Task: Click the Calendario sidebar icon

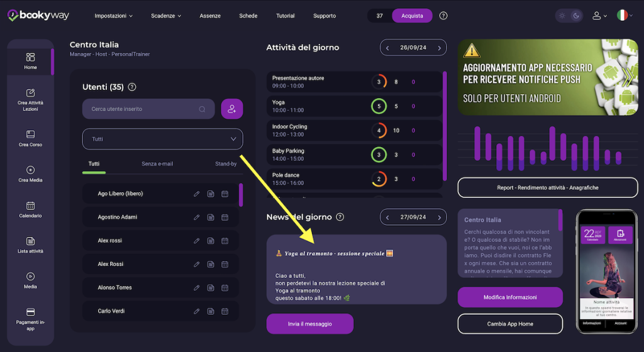Action: click(30, 209)
